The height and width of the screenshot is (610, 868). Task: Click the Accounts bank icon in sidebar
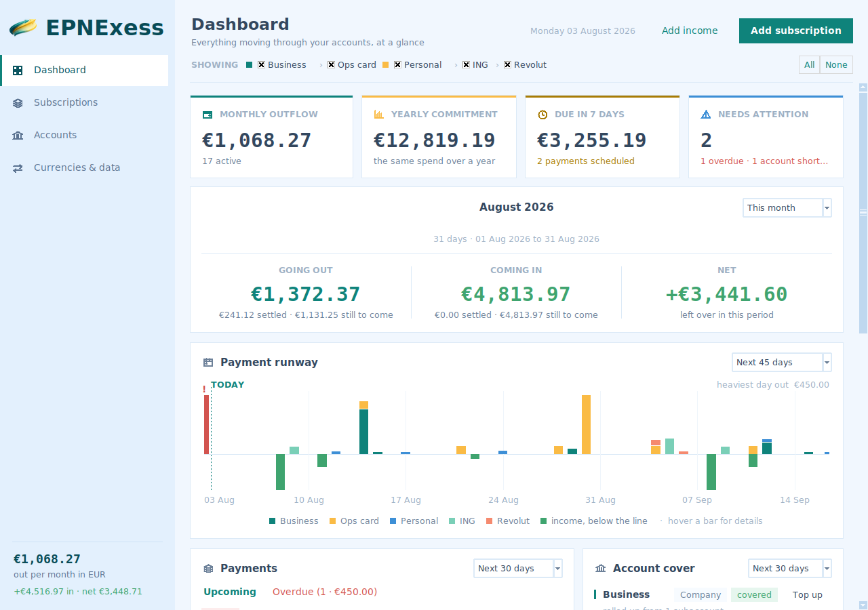pyautogui.click(x=18, y=136)
